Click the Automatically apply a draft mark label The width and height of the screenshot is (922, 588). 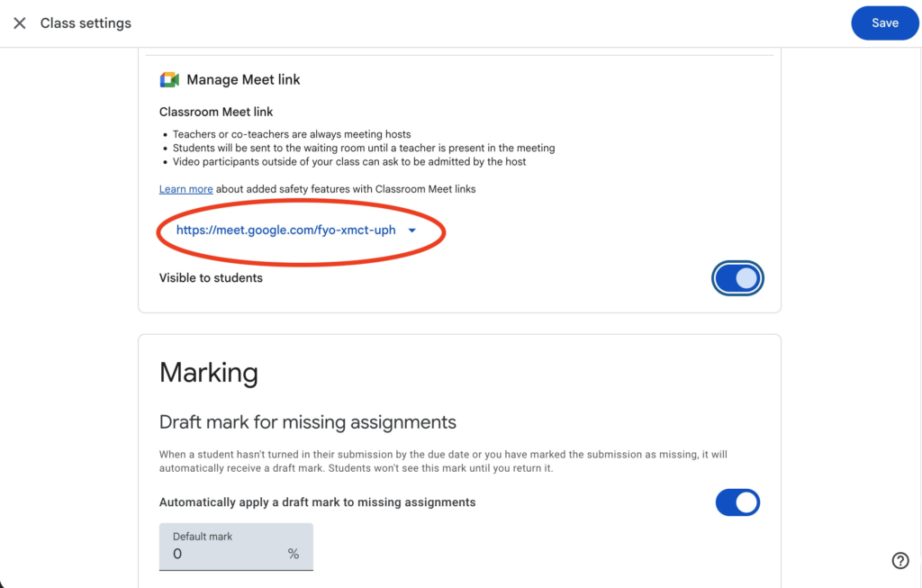point(317,502)
